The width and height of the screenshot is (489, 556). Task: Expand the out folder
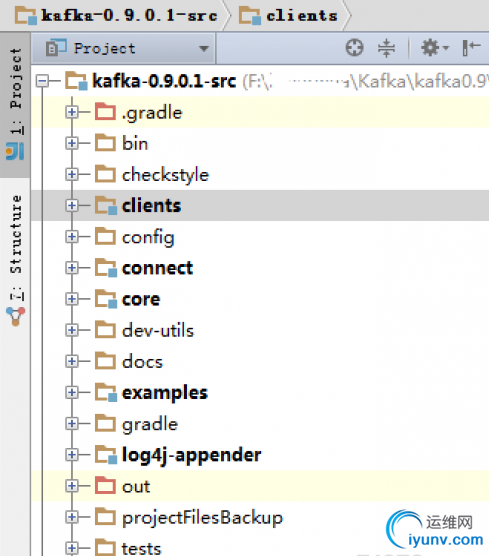tap(72, 486)
